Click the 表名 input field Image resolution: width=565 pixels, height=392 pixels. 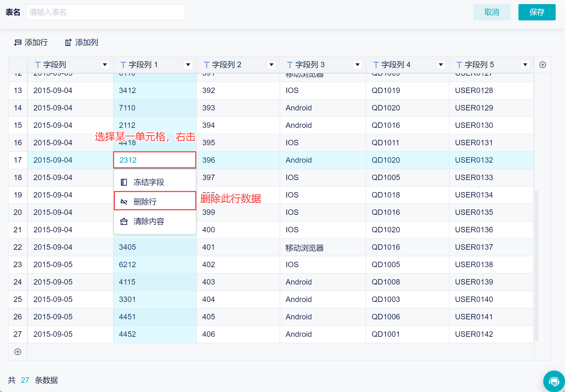pyautogui.click(x=106, y=12)
